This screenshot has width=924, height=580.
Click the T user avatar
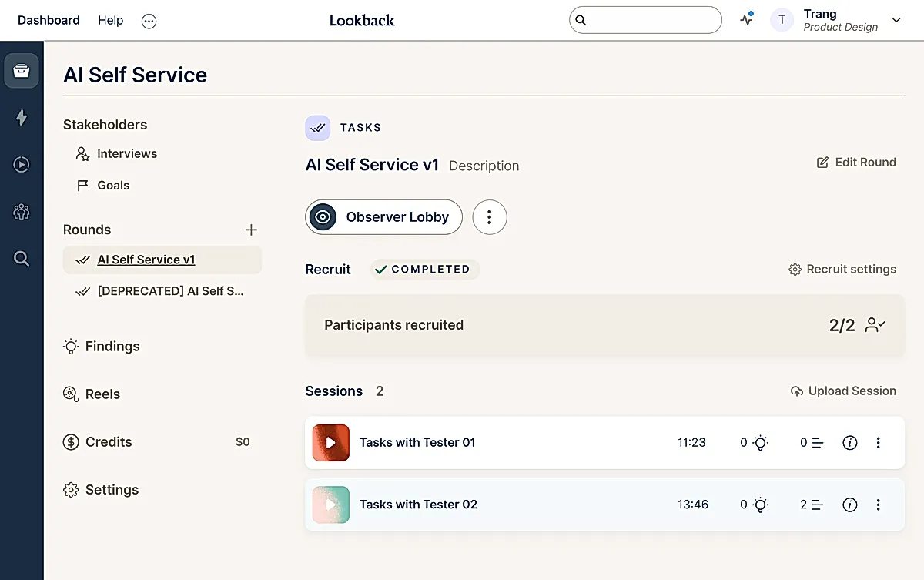click(782, 20)
